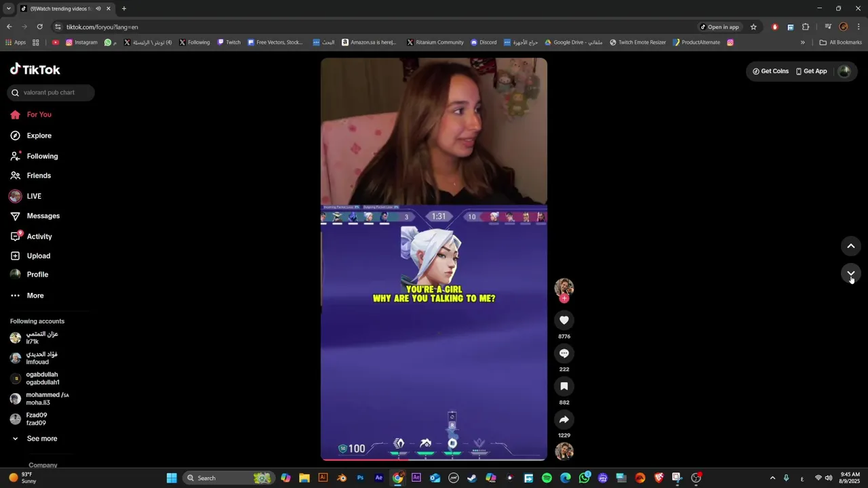Bookmark this page with star icon
868x488 pixels.
pyautogui.click(x=753, y=27)
